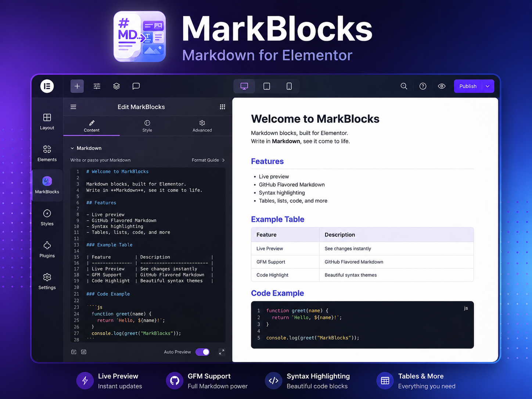Image resolution: width=532 pixels, height=399 pixels.
Task: Switch to desktop preview mode
Action: 244,86
